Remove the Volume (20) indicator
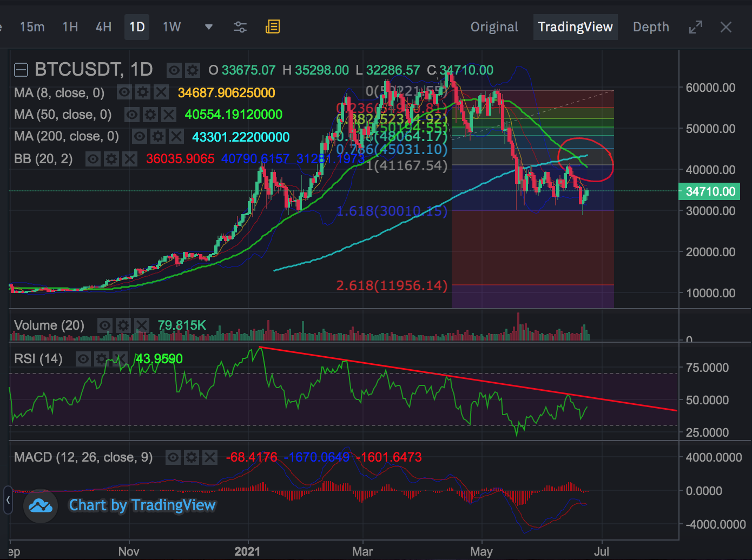Viewport: 752px width, 560px height. point(142,325)
